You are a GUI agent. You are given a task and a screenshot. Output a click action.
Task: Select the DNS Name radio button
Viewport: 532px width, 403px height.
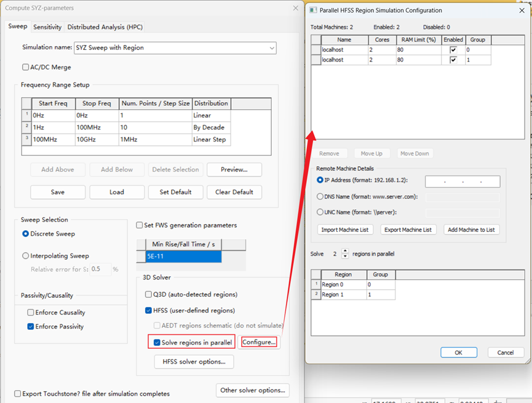[x=320, y=197]
